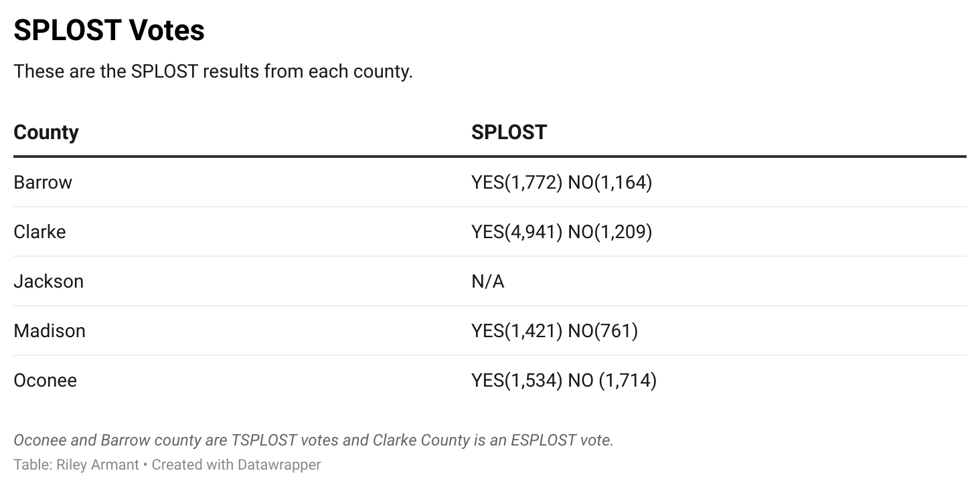Click the SPLOST Votes table title
The width and height of the screenshot is (980, 487).
109,31
